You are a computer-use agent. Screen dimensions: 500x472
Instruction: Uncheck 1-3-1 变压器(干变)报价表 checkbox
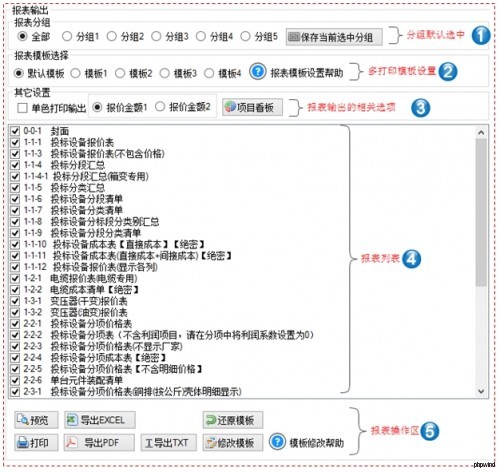click(15, 301)
